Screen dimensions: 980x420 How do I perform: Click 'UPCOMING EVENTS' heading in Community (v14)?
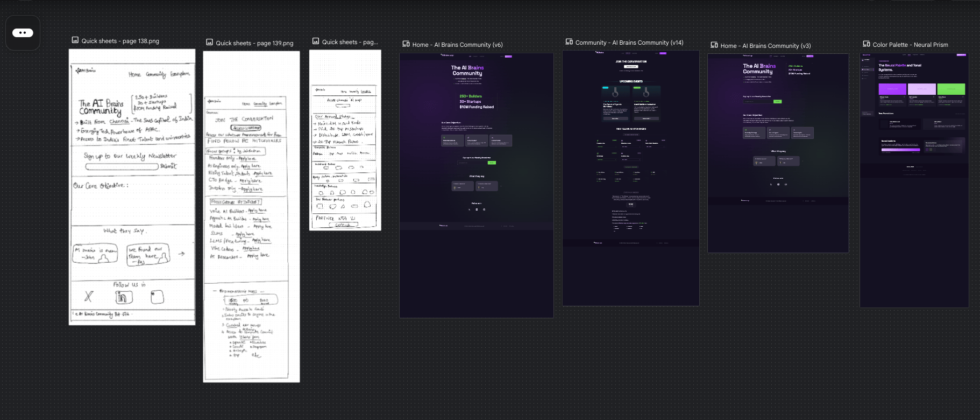(631, 81)
